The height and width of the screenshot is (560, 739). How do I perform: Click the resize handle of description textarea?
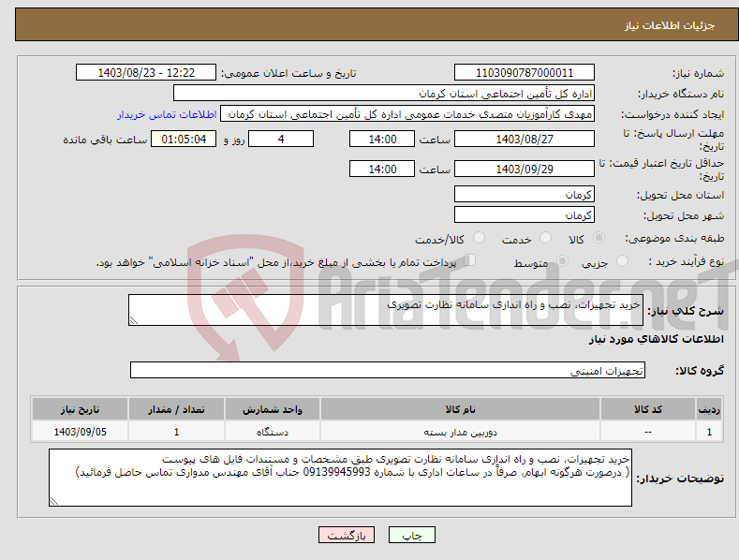tap(133, 320)
